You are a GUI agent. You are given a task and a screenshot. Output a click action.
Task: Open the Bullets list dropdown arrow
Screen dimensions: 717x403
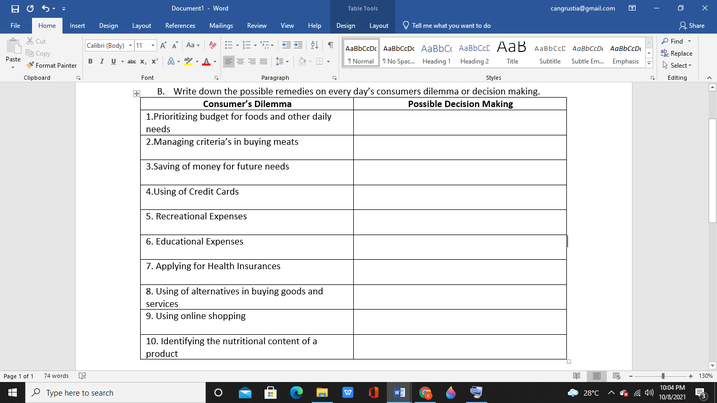pyautogui.click(x=237, y=45)
